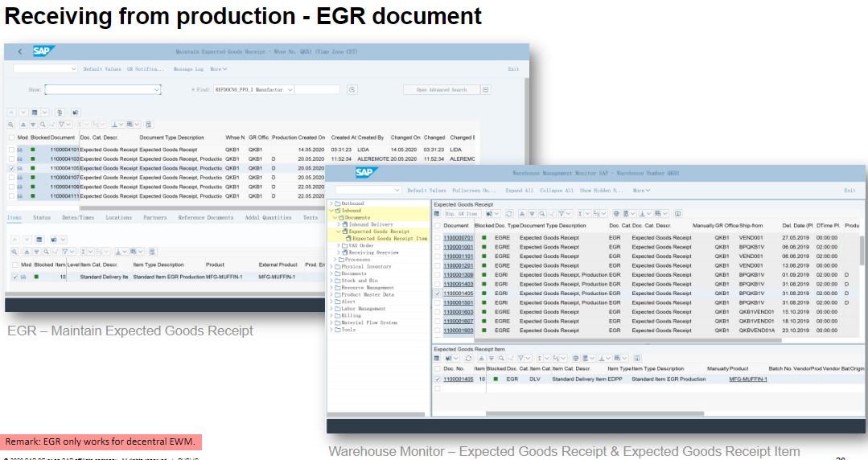Click the print icon in the monitor's Expected Goods Receipt toolbar
The width and height of the screenshot is (868, 460).
click(x=617, y=214)
